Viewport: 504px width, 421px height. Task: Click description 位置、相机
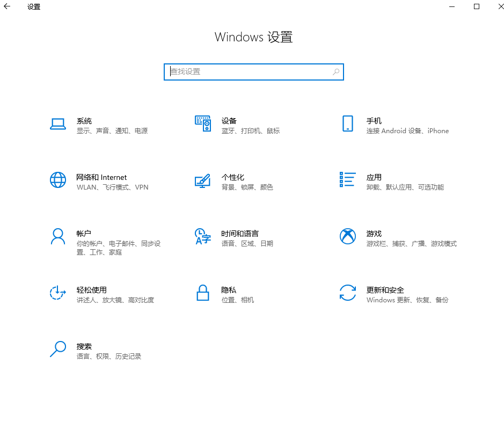pos(238,300)
